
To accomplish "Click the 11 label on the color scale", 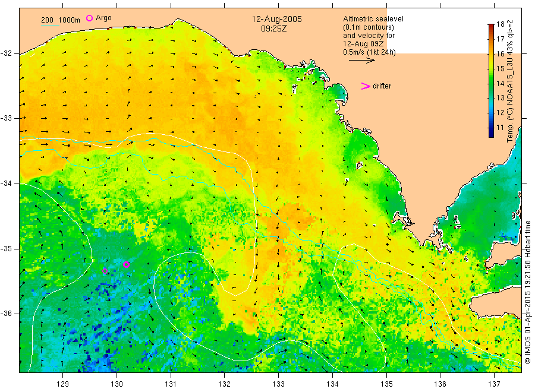I will pos(500,128).
